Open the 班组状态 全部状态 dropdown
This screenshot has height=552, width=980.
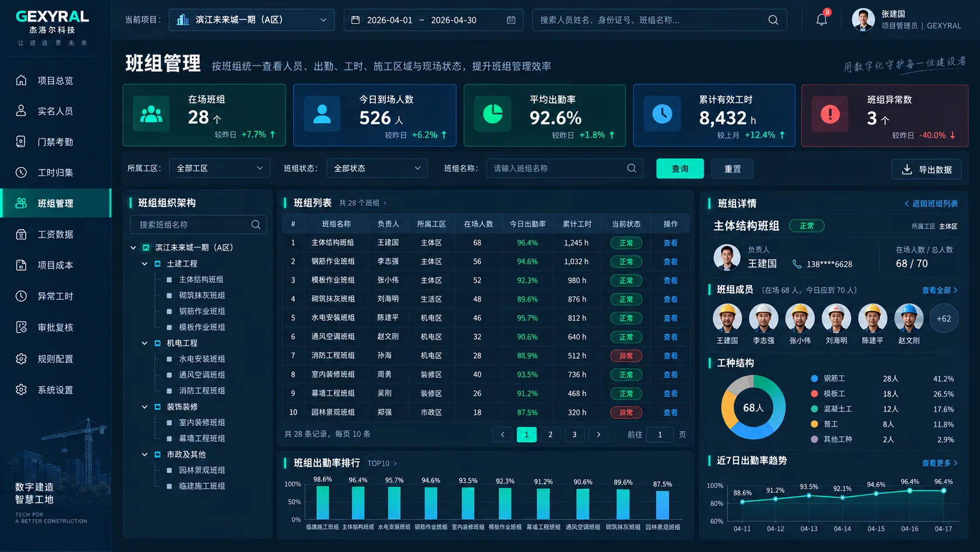tap(377, 168)
